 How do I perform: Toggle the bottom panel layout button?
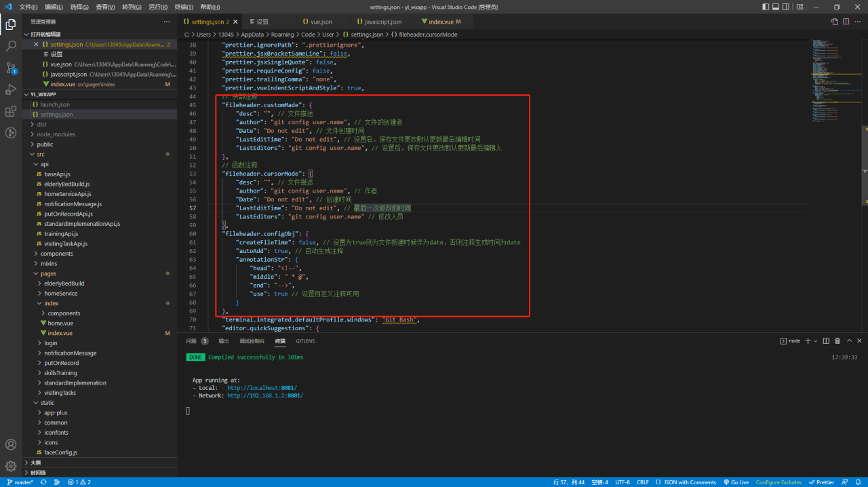[777, 7]
